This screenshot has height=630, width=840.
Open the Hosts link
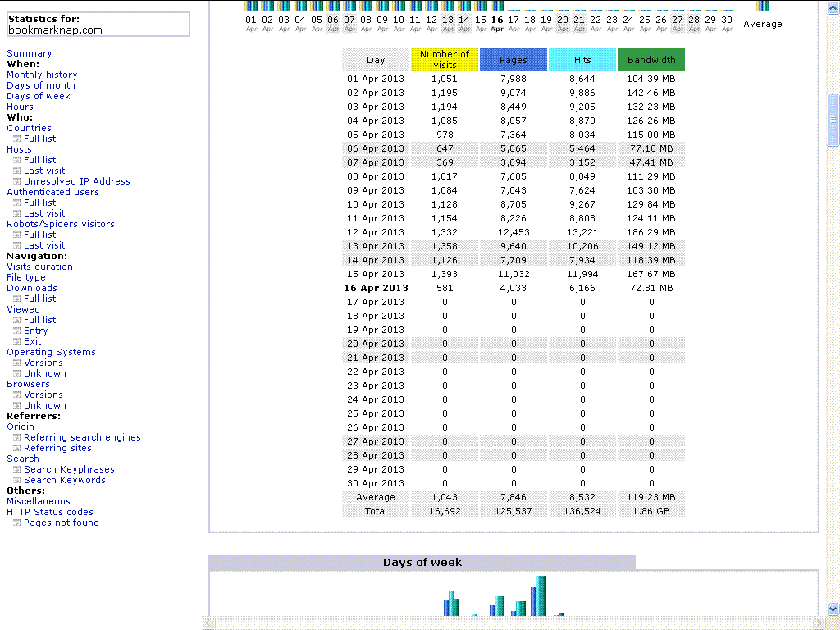click(19, 149)
